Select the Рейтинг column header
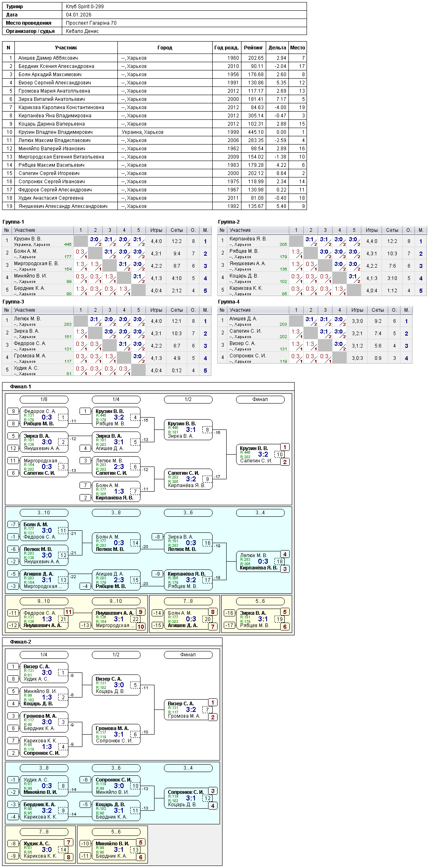 [253, 48]
